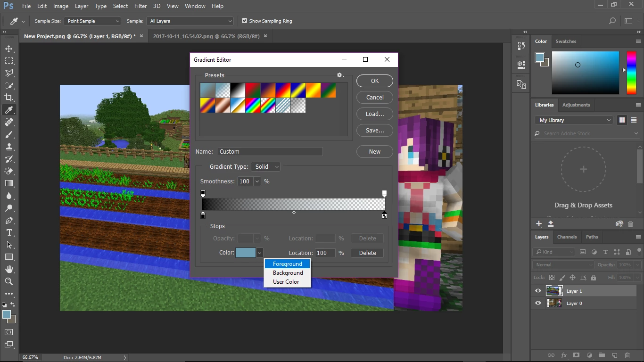Open the search icon in options bar
The image size is (644, 362).
[612, 21]
